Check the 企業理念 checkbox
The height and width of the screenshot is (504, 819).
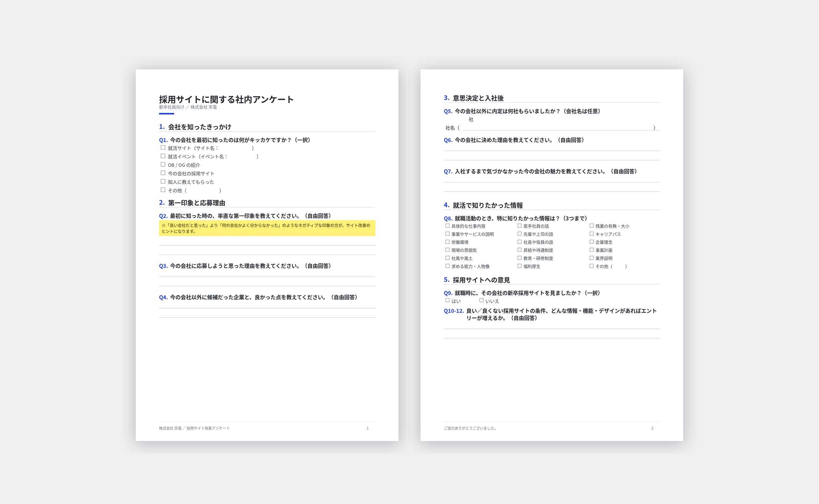point(592,242)
